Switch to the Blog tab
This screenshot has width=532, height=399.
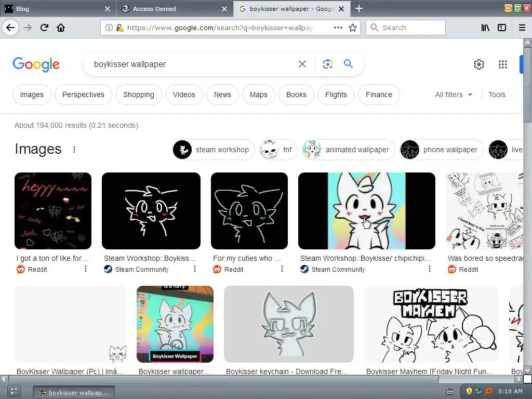click(58, 9)
